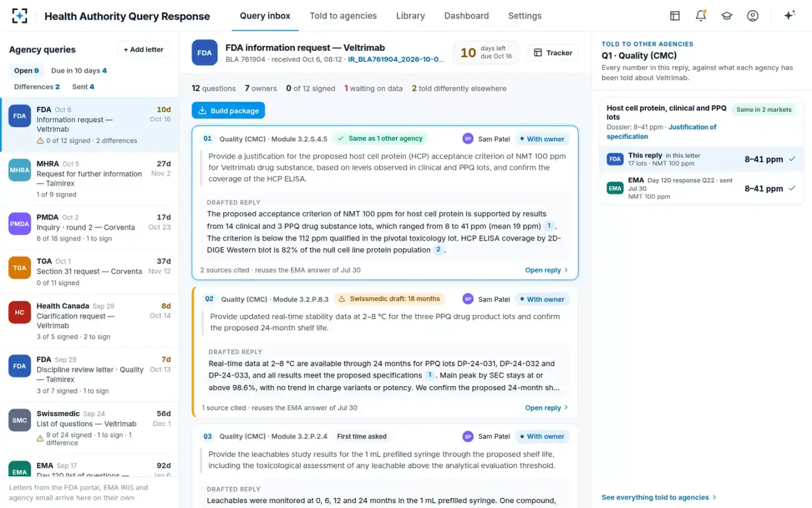The image size is (812, 508).
Task: Click warning icon on FDA Veltrimab letter
Action: point(41,141)
